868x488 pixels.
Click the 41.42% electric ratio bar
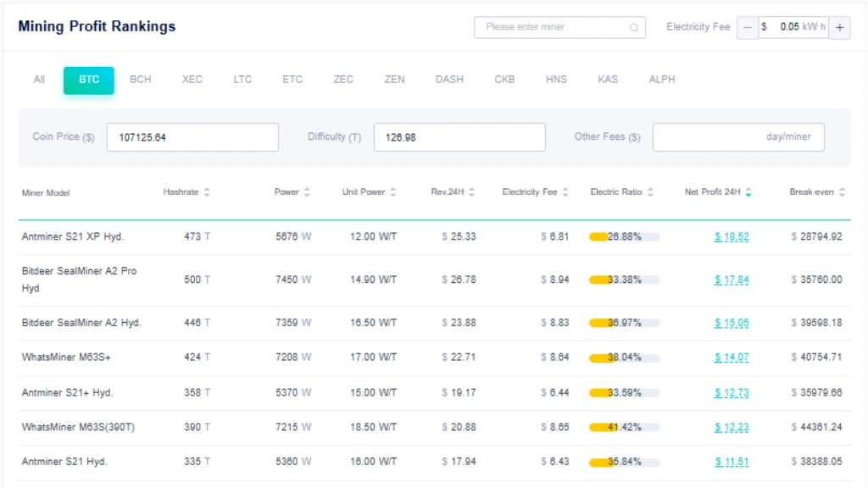[624, 427]
